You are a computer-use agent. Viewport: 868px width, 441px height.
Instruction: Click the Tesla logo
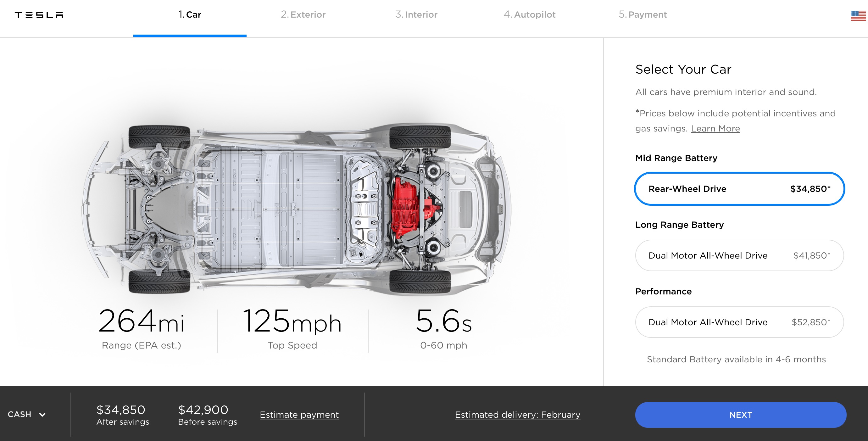(x=39, y=15)
